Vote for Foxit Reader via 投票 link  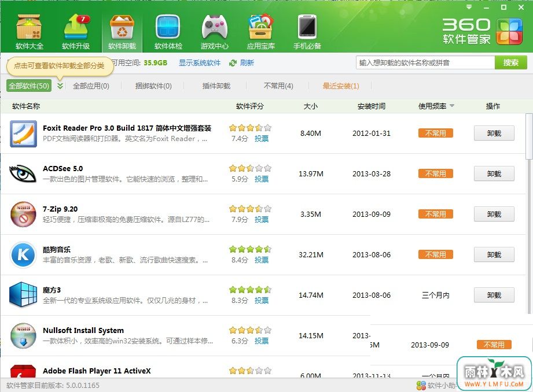pyautogui.click(x=262, y=139)
